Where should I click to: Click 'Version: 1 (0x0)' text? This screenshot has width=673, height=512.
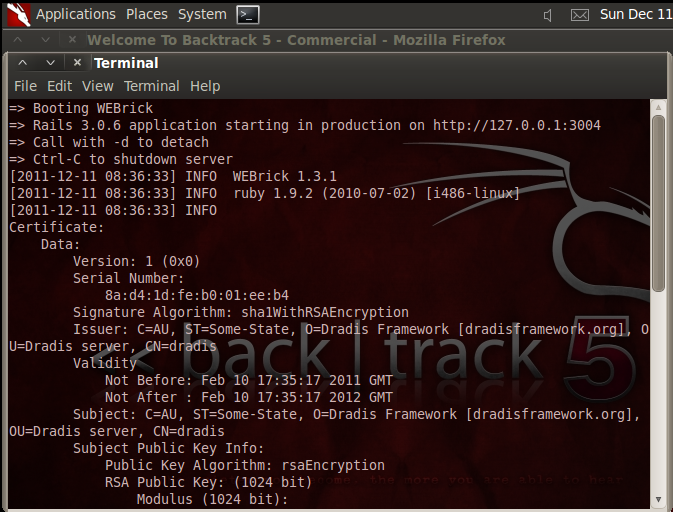(136, 261)
